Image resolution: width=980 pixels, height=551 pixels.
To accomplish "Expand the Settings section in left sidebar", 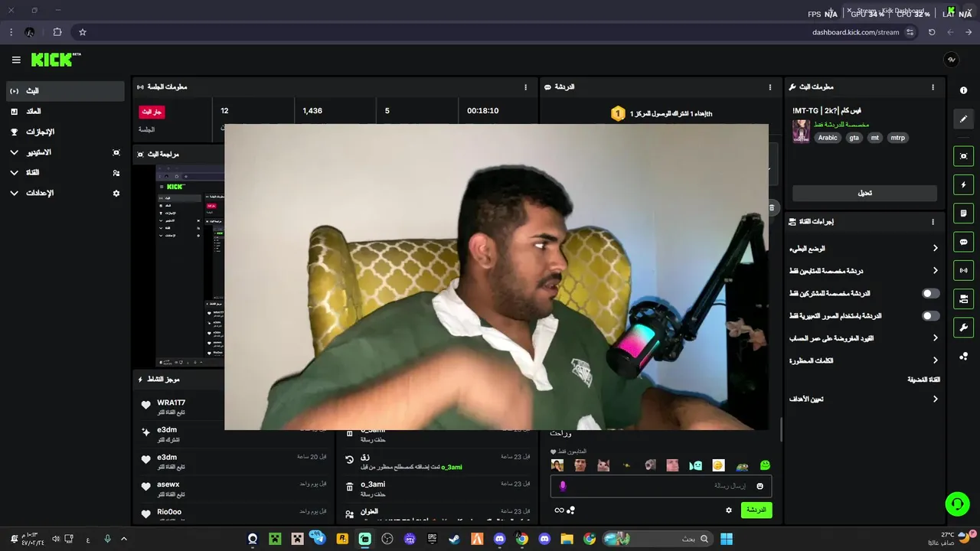I will pyautogui.click(x=14, y=194).
